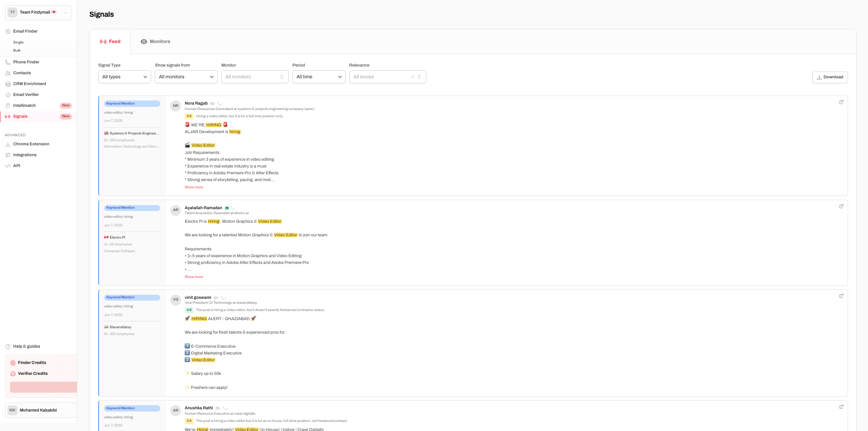This screenshot has height=431, width=868.
Task: Click Systems & Projects Enginee... company name
Action: coord(134,133)
